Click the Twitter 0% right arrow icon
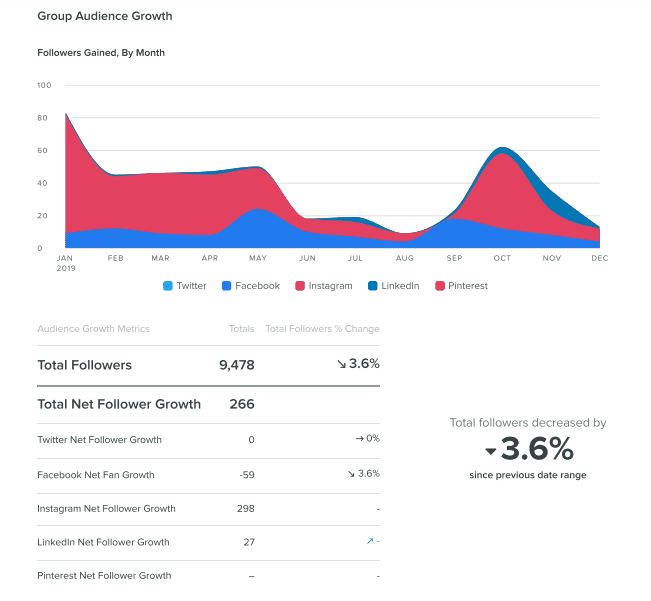 click(x=359, y=439)
